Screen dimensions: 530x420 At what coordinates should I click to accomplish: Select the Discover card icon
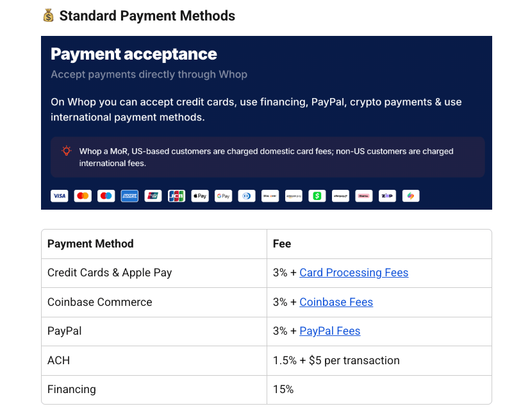pos(270,196)
